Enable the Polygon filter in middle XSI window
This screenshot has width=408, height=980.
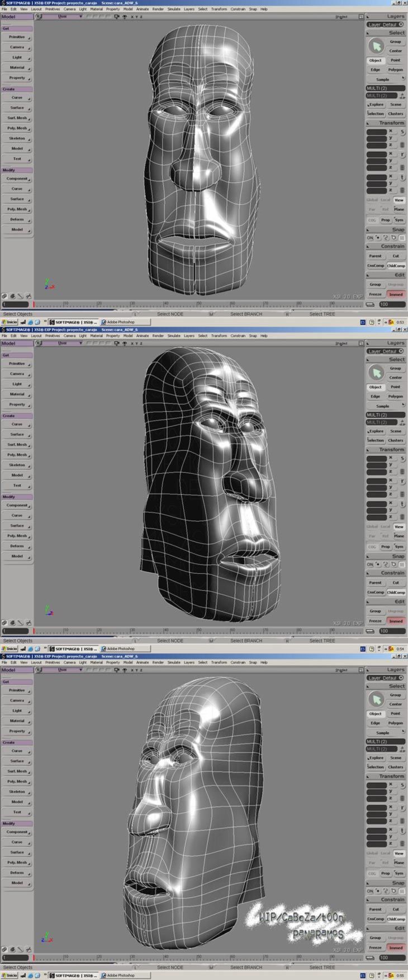[396, 397]
